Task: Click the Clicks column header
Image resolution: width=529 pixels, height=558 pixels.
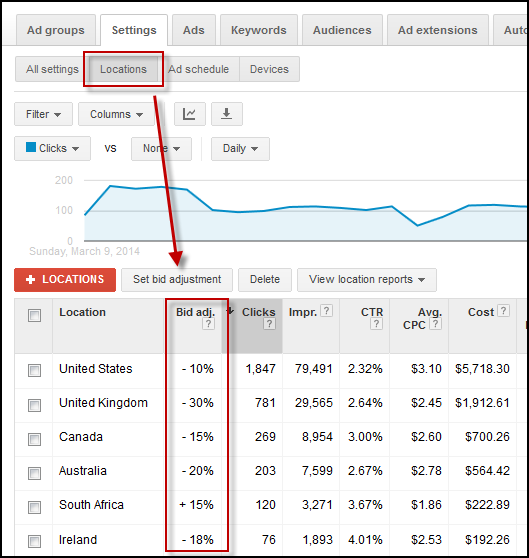Action: coord(259,312)
